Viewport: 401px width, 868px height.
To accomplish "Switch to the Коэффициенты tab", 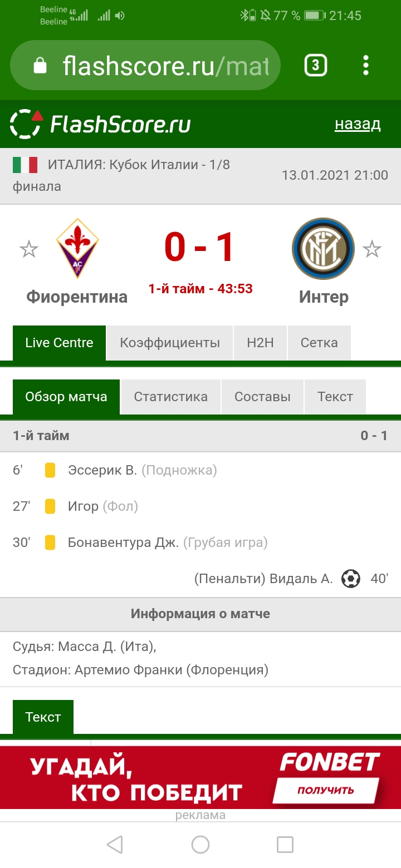I will tap(170, 343).
